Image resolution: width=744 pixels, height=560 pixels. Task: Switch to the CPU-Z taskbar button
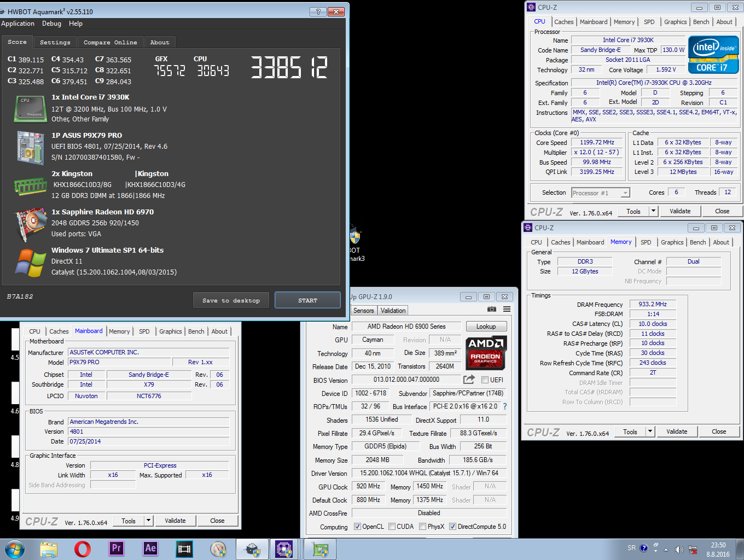coord(284,549)
